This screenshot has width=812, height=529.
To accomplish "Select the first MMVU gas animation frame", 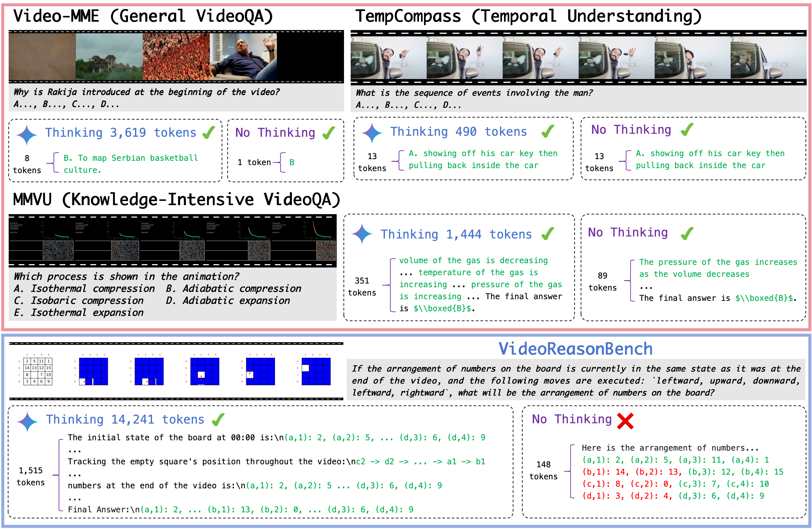I will [41, 240].
